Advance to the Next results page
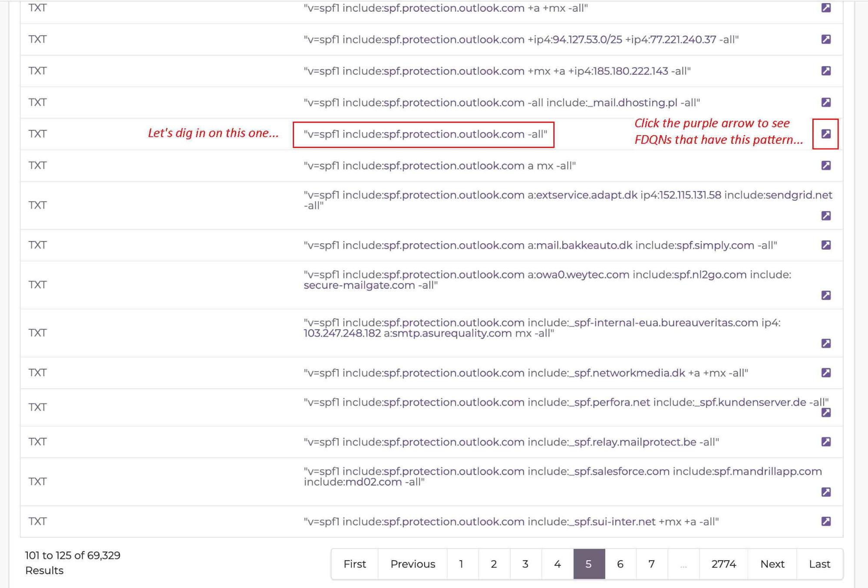This screenshot has width=868, height=588. point(772,564)
